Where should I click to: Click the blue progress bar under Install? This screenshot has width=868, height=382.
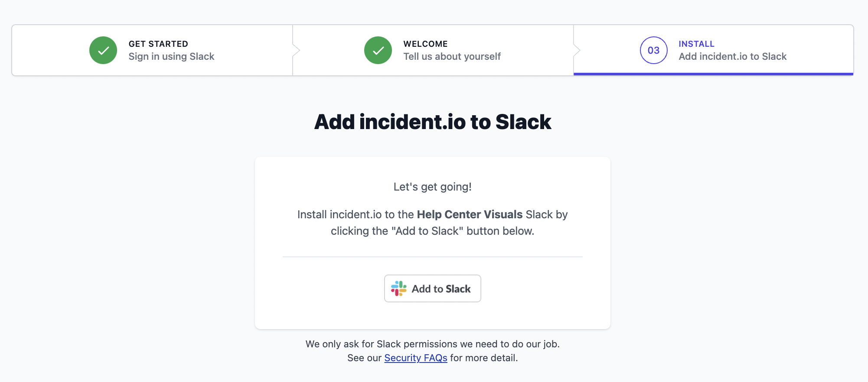(x=713, y=74)
